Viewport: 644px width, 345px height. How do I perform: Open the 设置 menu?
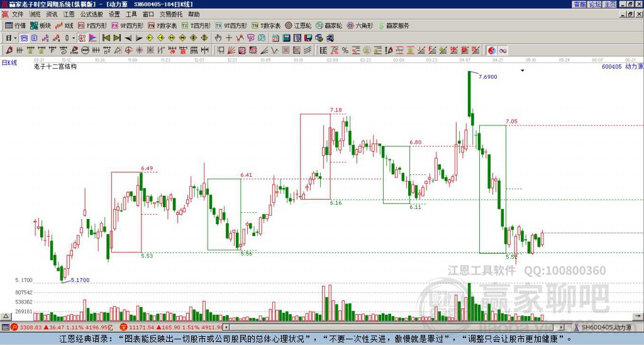114,14
